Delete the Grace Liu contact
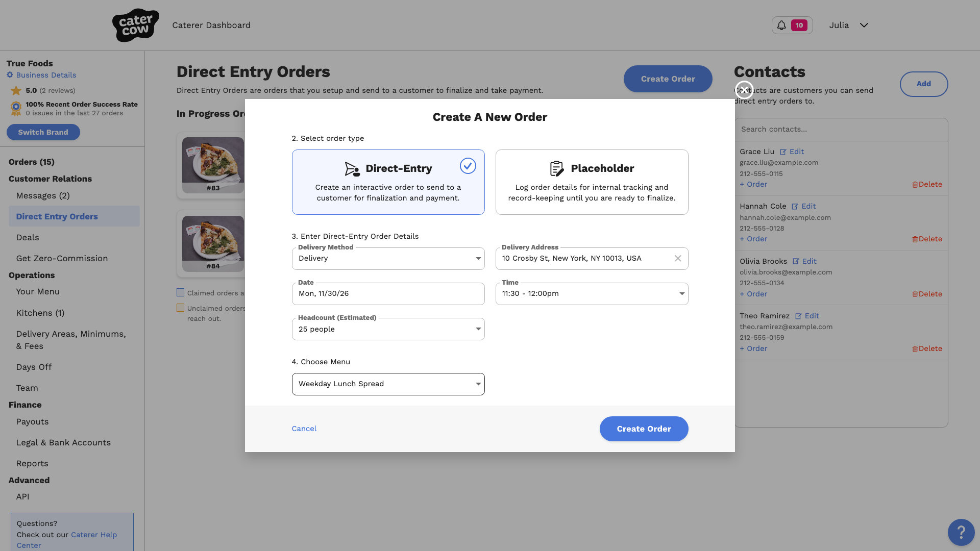This screenshot has width=980, height=551. 927,184
